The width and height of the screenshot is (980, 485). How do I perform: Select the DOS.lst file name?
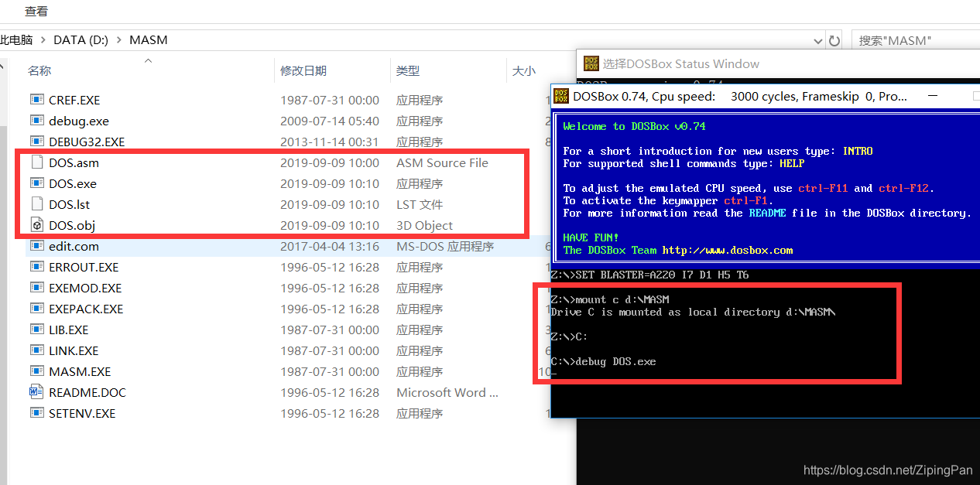point(70,204)
